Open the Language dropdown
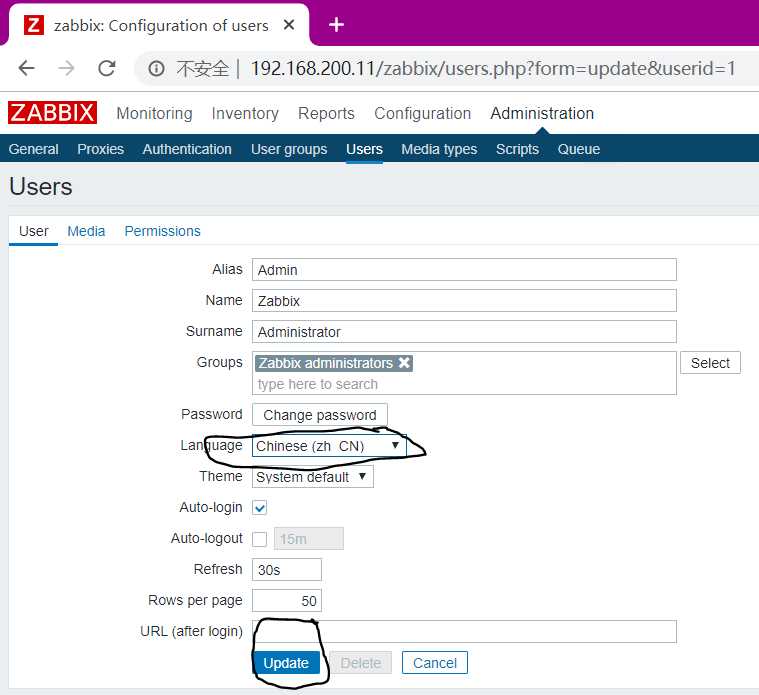The width and height of the screenshot is (759, 695). coord(329,446)
